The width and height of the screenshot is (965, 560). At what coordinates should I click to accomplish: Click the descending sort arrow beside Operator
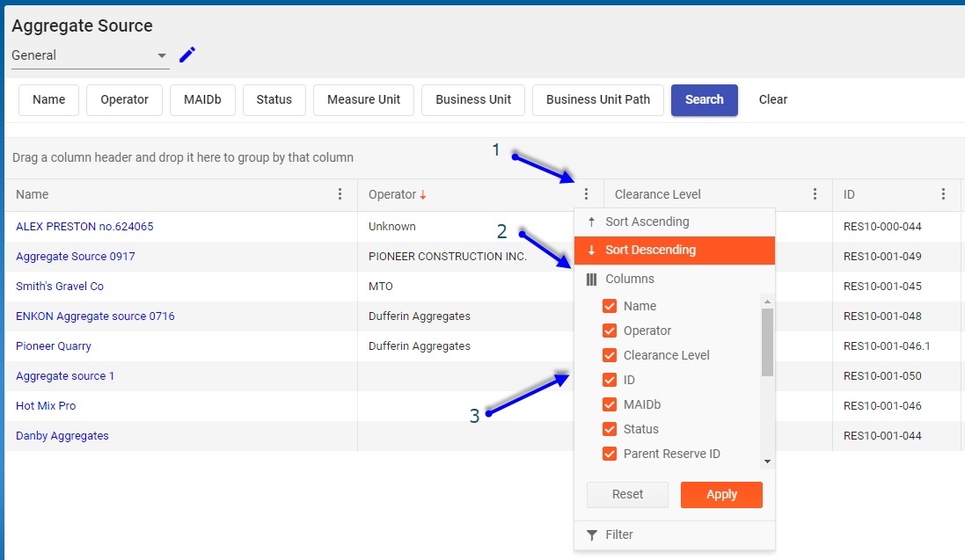(x=423, y=194)
